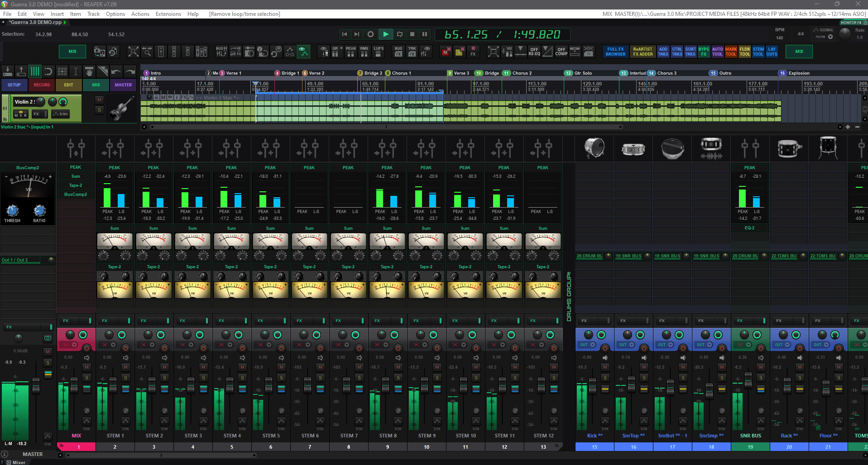
Task: Open the OUT dropdown on Floor channel
Action: coord(821,345)
